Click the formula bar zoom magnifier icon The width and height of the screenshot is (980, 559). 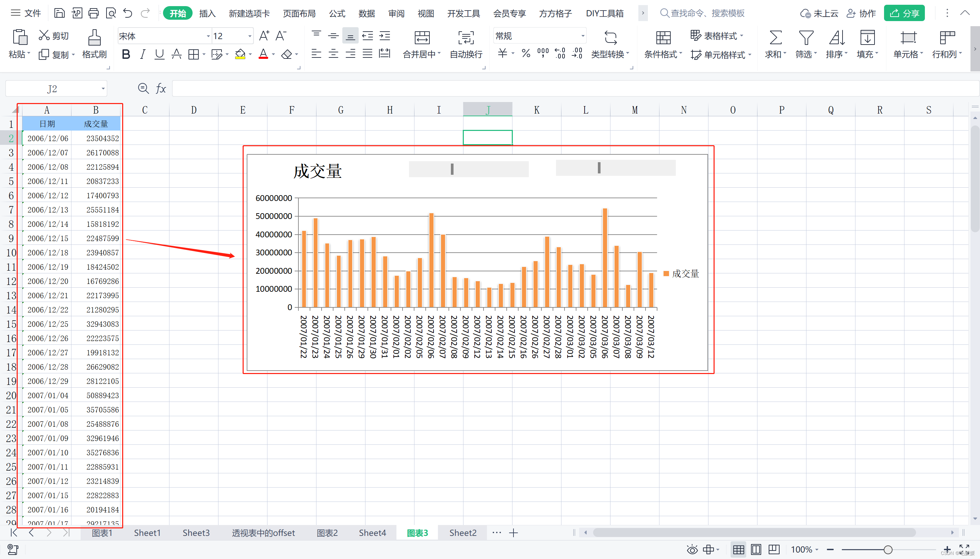click(143, 89)
